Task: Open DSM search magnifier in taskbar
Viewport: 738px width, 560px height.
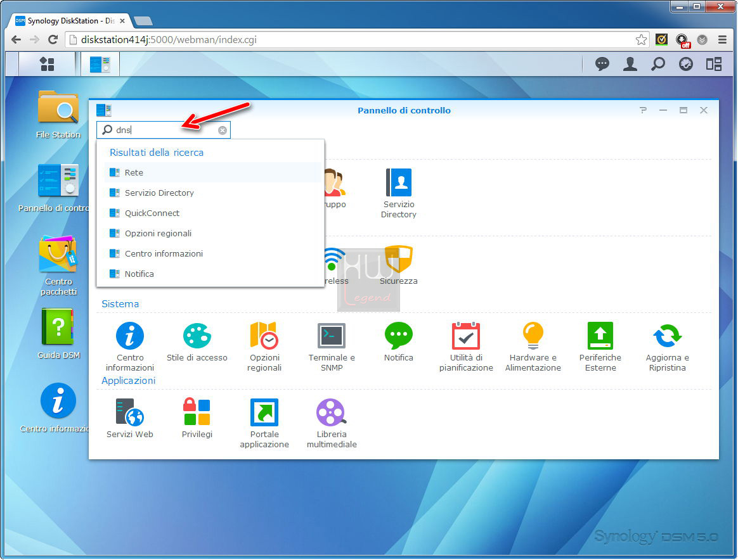Action: 658,64
